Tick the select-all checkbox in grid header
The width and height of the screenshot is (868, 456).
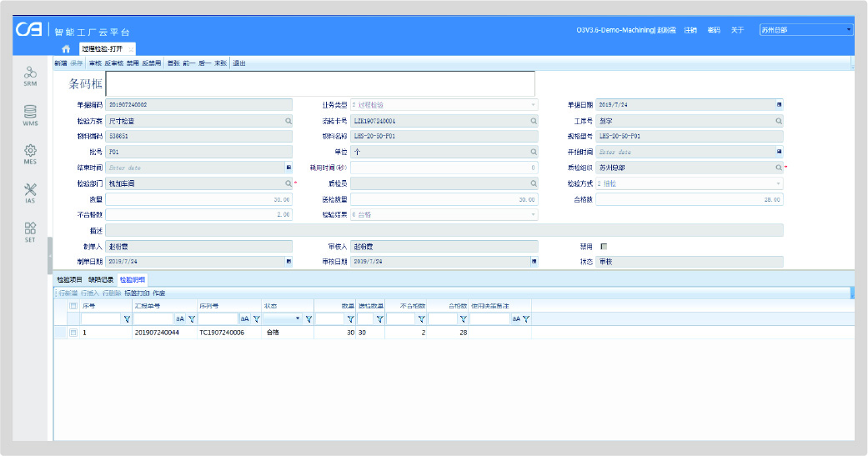point(73,306)
